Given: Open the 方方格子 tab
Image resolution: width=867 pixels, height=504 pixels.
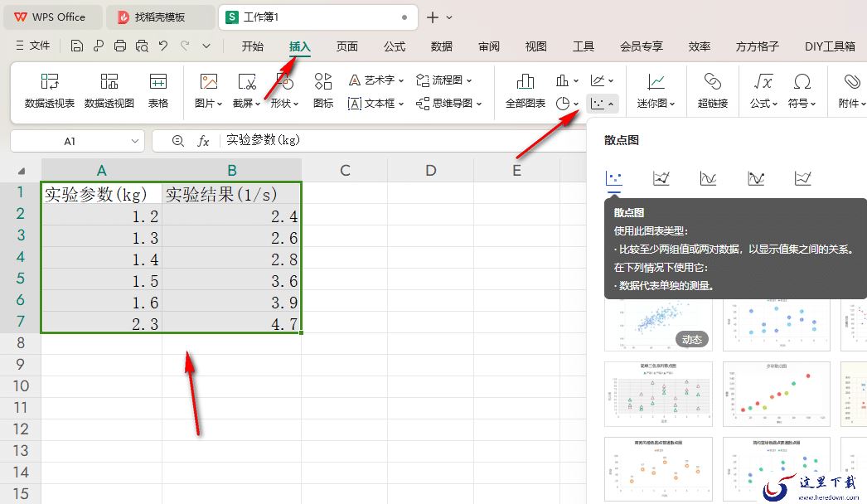Looking at the screenshot, I should coord(758,46).
